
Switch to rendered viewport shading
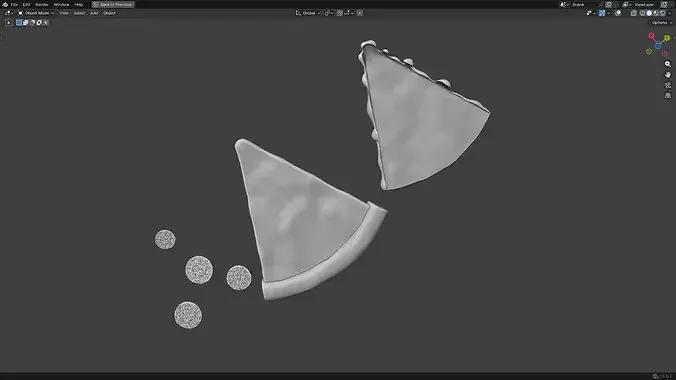coord(663,13)
